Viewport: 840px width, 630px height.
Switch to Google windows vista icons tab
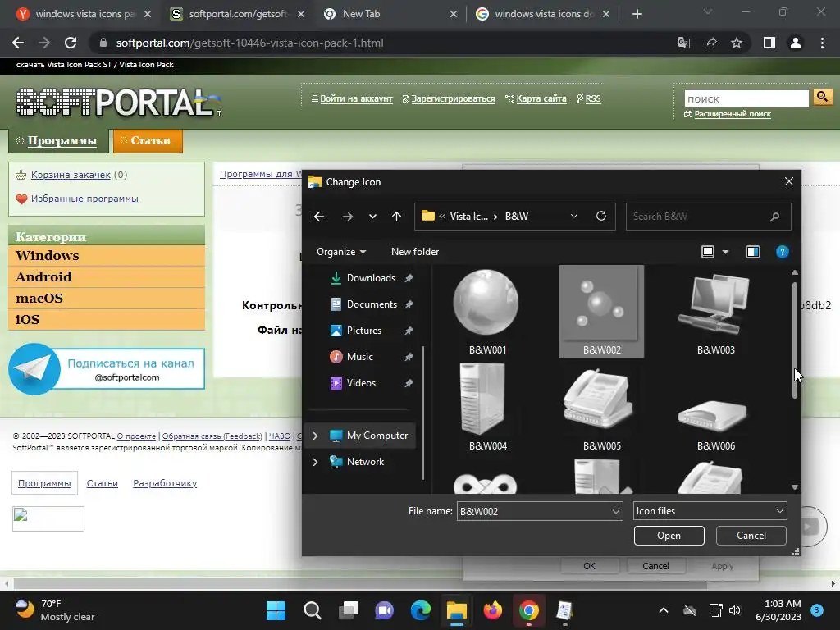click(x=543, y=14)
